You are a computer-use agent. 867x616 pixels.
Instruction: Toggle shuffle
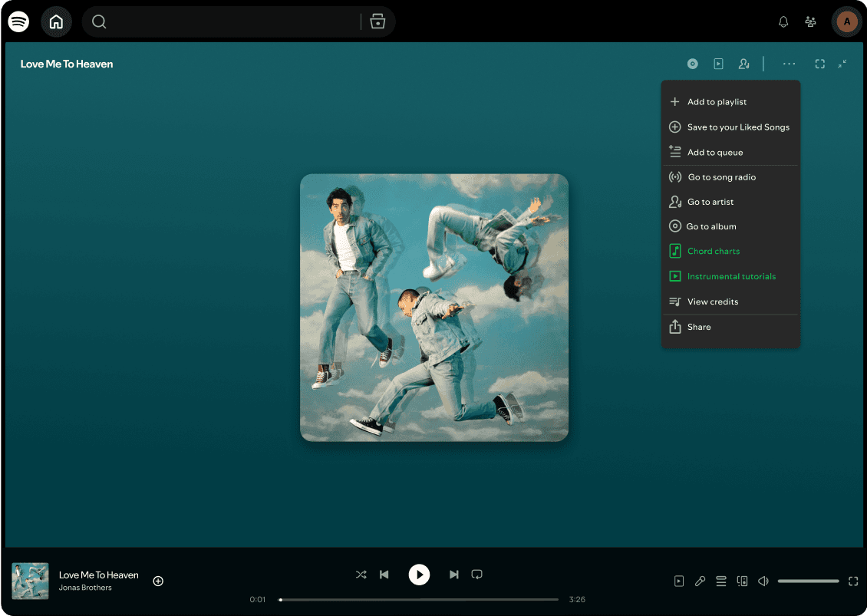point(361,575)
